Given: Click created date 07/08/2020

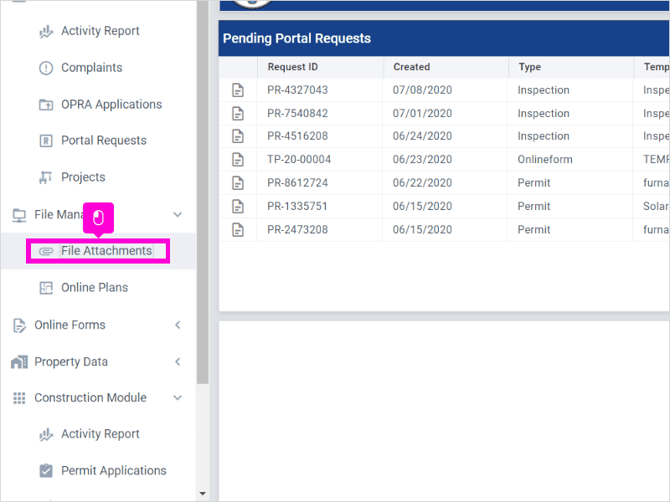Looking at the screenshot, I should point(422,90).
